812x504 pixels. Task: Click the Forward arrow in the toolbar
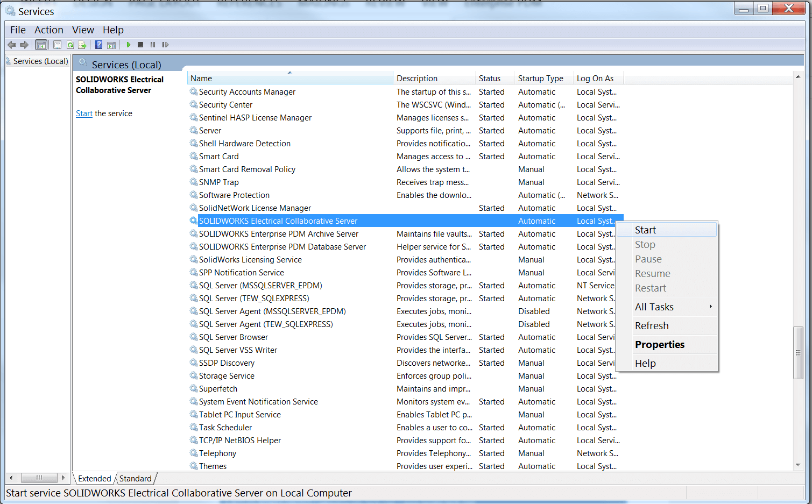24,45
